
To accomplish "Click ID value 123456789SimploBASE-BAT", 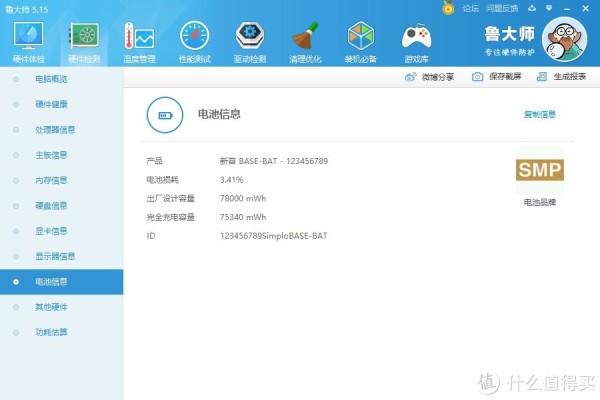I will coord(274,236).
